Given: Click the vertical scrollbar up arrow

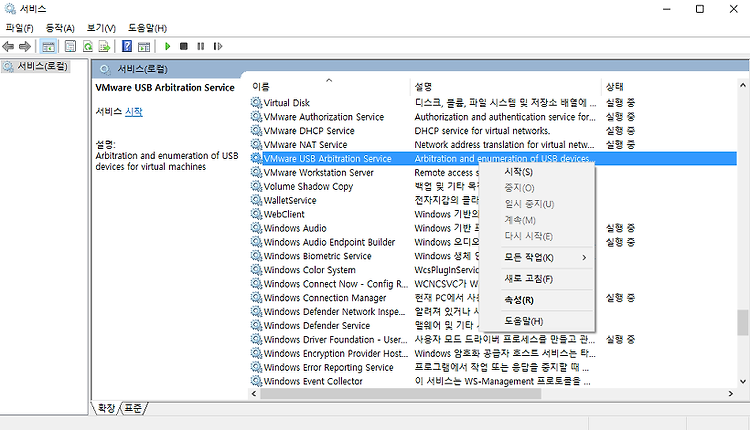Looking at the screenshot, I should tap(742, 86).
